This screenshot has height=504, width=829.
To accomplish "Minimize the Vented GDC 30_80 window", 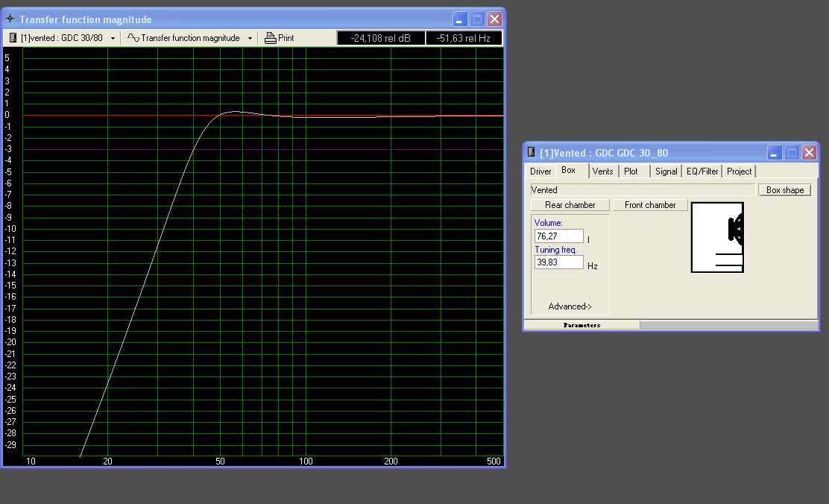I will click(x=775, y=153).
